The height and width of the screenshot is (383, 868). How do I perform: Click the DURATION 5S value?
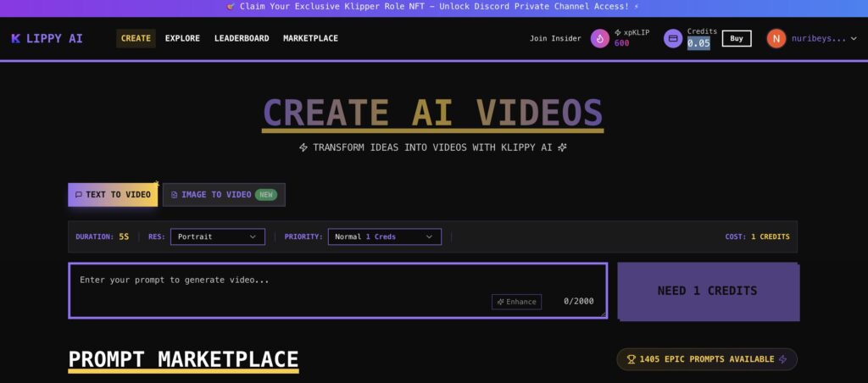124,237
